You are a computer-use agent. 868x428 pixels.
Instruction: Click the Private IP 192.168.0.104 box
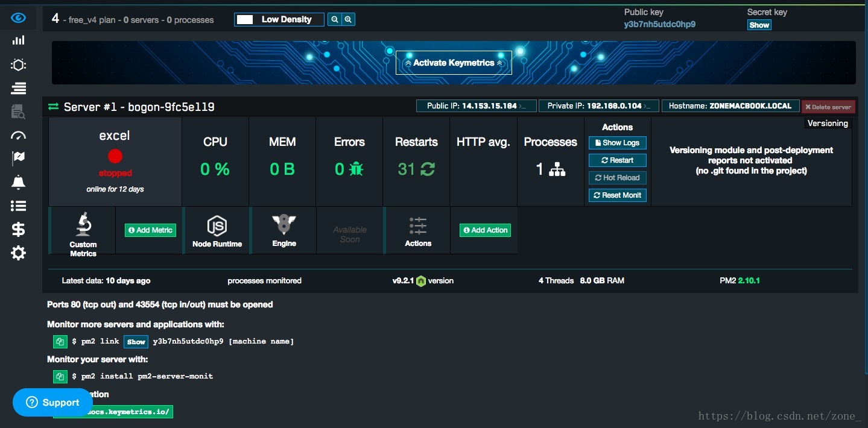click(599, 106)
